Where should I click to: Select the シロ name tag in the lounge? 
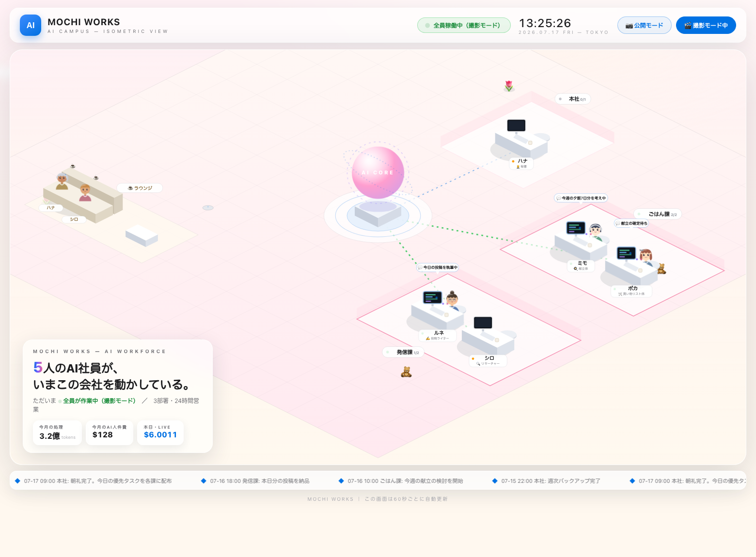(x=74, y=219)
